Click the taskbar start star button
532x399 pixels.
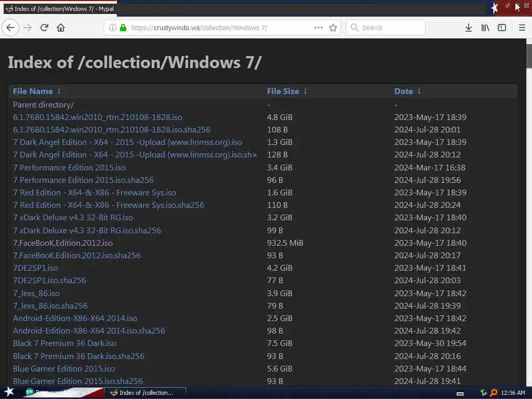tap(9, 392)
